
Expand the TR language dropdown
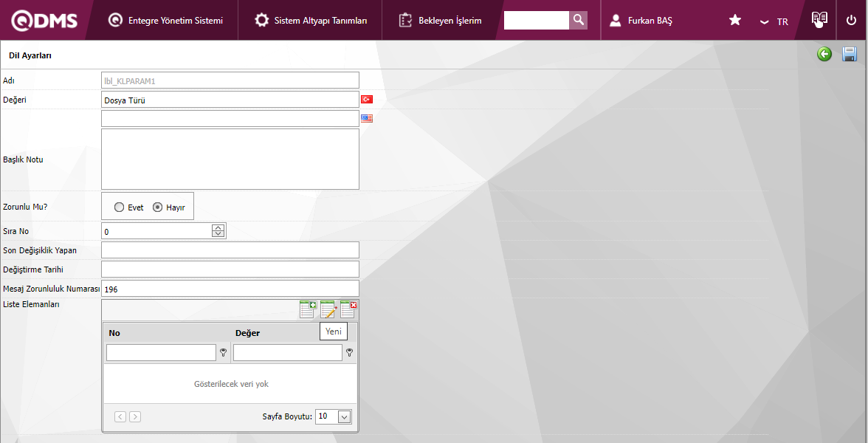tap(774, 21)
